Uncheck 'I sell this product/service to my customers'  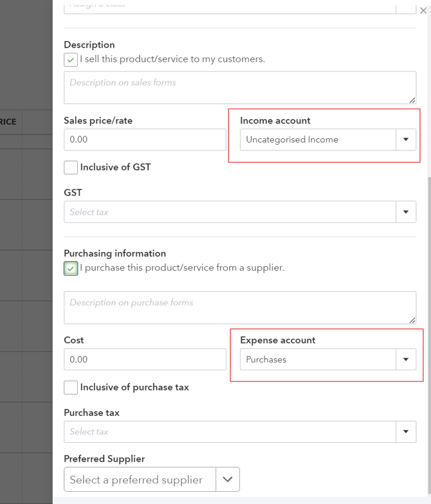point(71,60)
